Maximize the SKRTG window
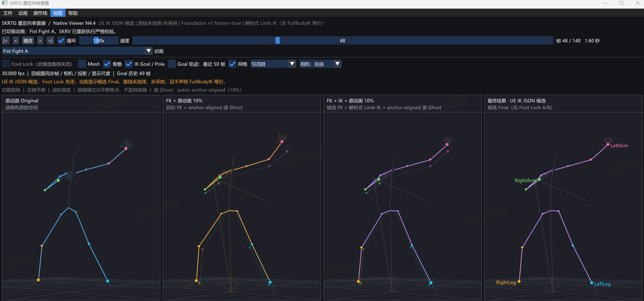 click(621, 3)
